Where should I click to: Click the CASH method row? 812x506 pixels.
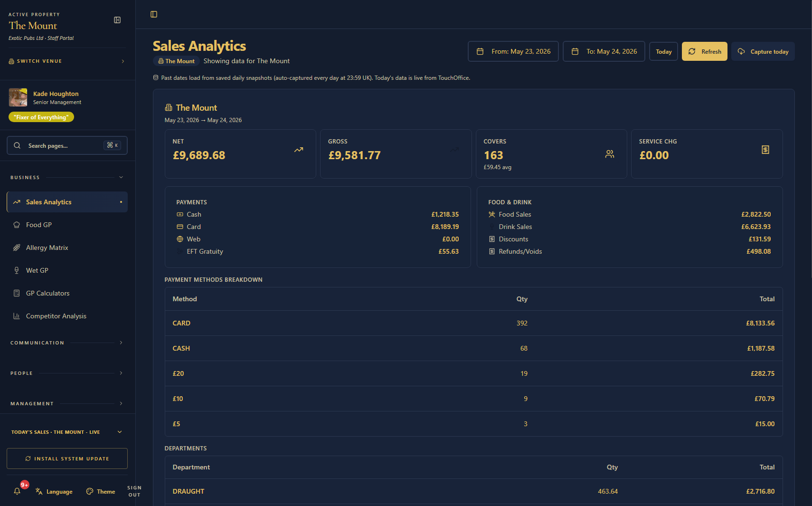[x=473, y=348]
